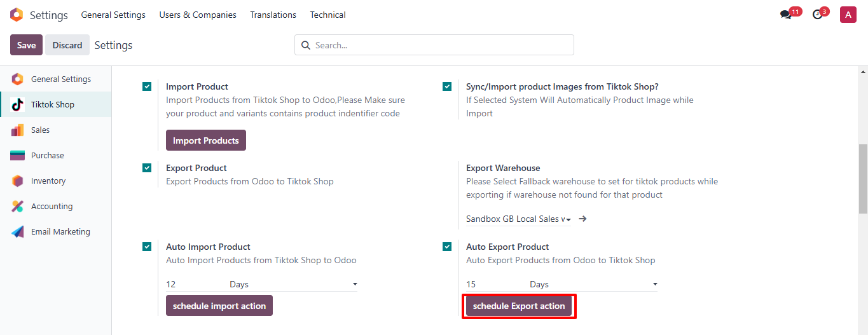The width and height of the screenshot is (868, 335).
Task: Uncheck the Import Product checkbox
Action: click(x=147, y=86)
